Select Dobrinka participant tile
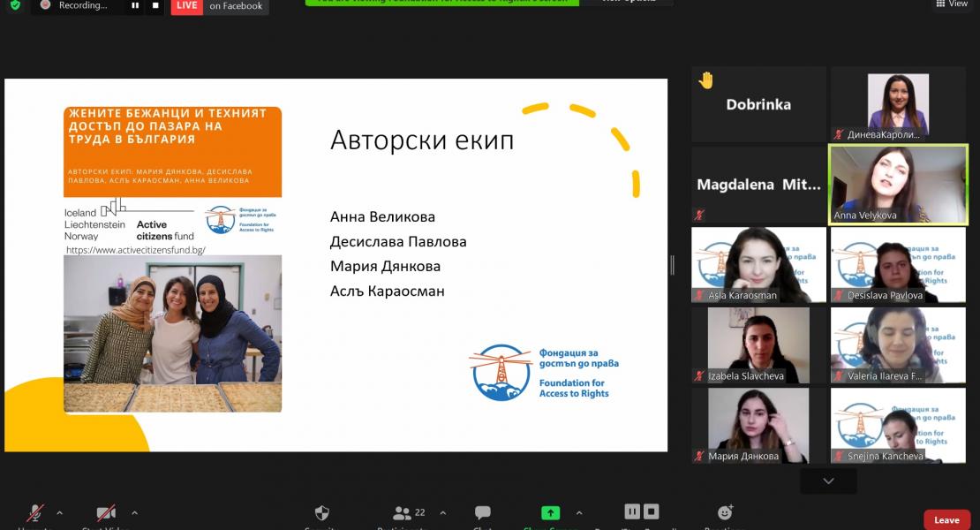 (x=758, y=104)
